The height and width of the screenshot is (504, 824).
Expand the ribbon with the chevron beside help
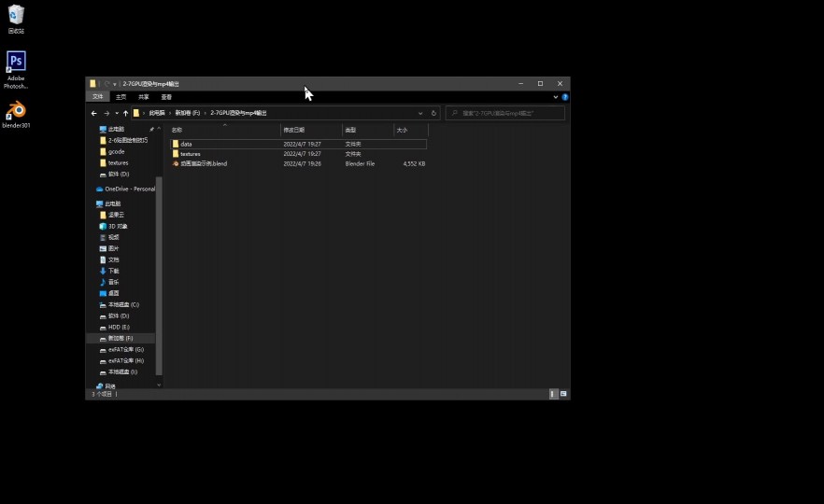[x=556, y=97]
